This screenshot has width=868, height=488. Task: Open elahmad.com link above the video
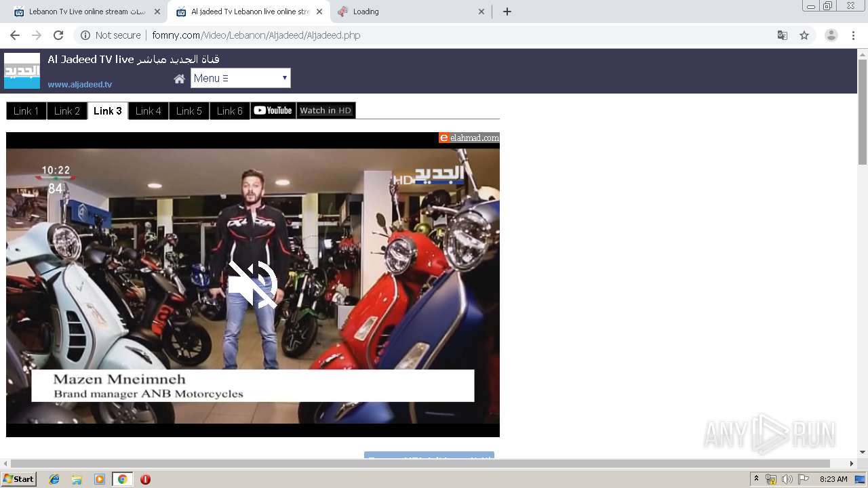coord(469,138)
